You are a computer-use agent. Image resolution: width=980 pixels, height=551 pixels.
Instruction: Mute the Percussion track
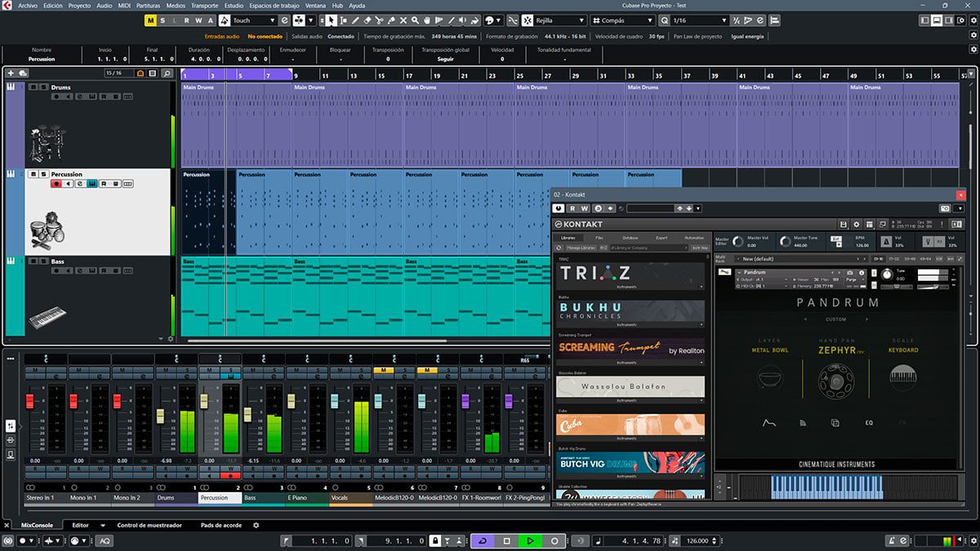click(33, 174)
